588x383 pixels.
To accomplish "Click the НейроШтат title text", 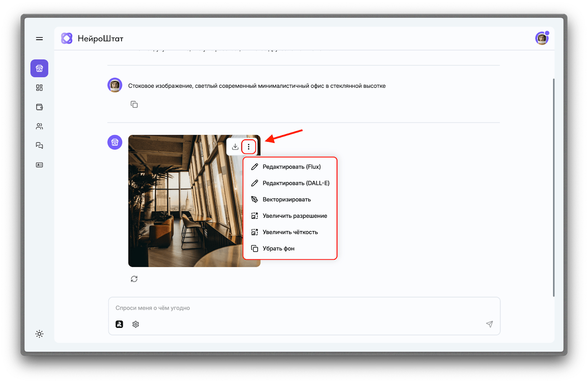I will [100, 39].
